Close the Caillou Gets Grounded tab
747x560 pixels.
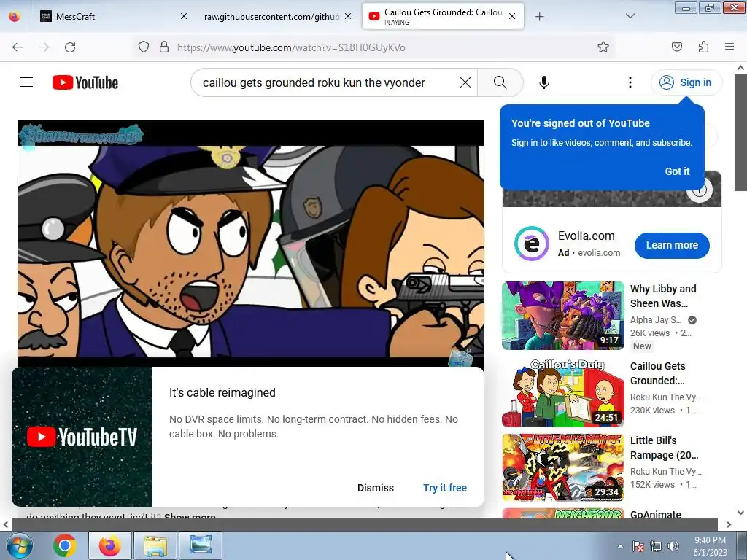coord(512,16)
